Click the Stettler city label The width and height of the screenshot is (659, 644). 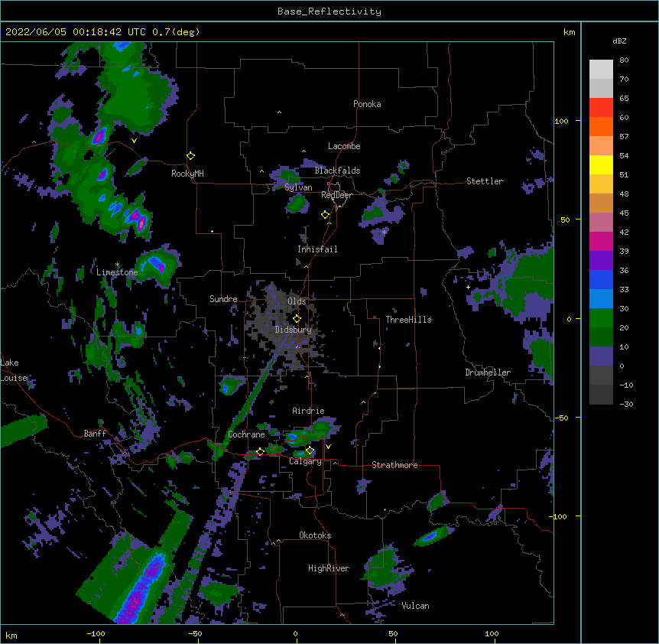pos(484,181)
